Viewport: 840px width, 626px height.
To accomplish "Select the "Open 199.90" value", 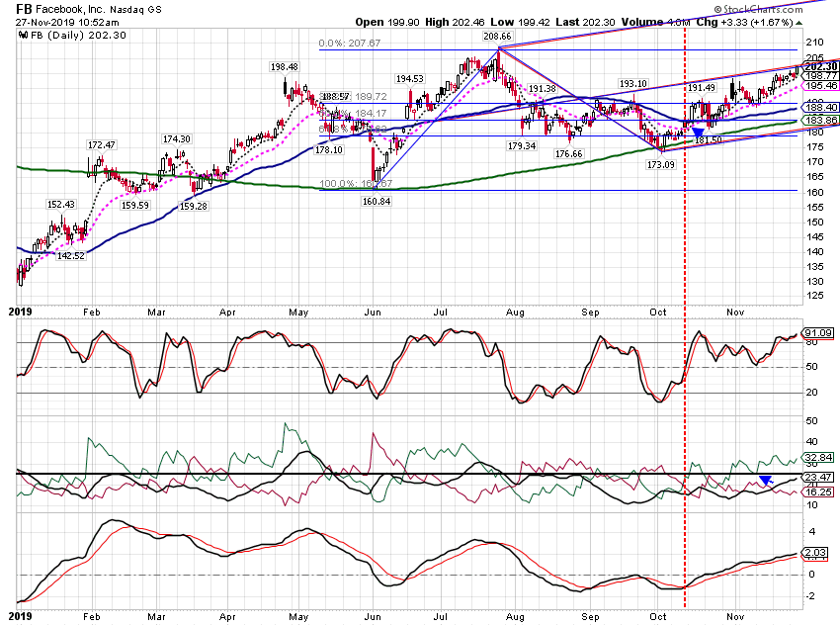I will click(x=387, y=22).
